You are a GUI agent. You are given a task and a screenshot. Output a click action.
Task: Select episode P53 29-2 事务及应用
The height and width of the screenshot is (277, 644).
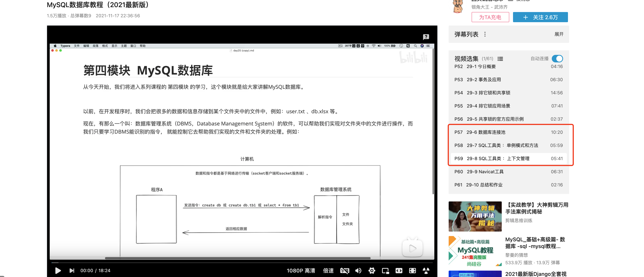tap(509, 80)
